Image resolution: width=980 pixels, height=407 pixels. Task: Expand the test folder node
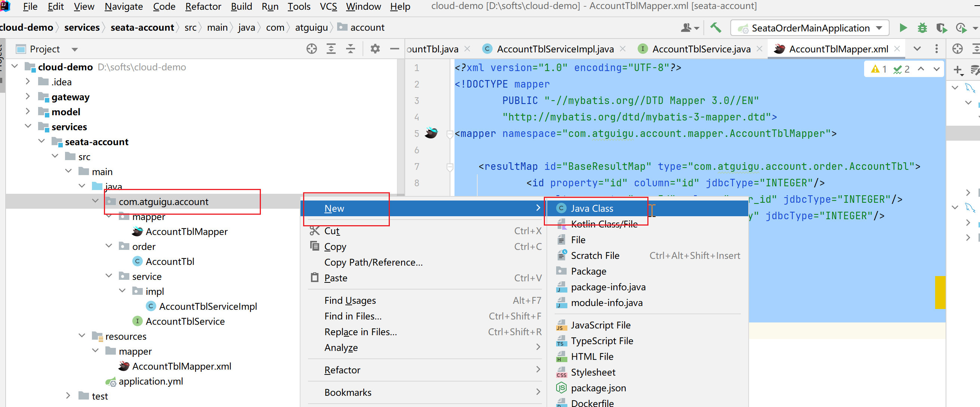pos(68,395)
